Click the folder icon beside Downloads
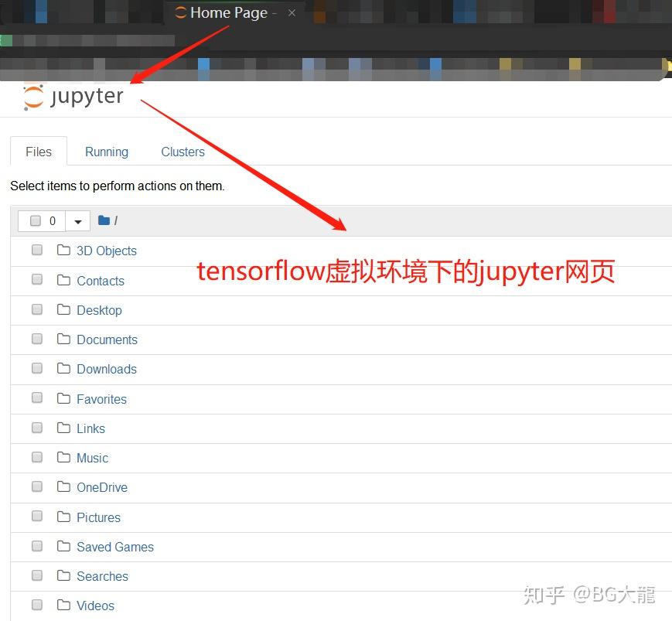The image size is (672, 621). (x=63, y=368)
